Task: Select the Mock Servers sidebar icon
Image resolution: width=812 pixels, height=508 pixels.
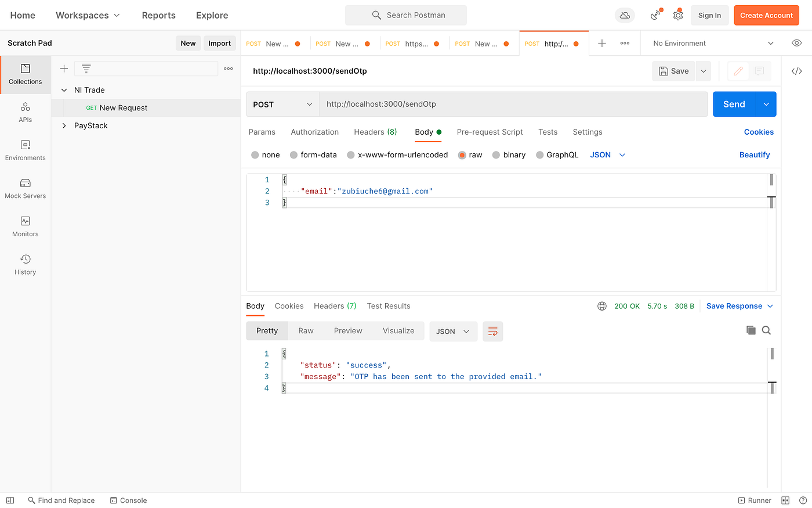Action: [x=25, y=188]
